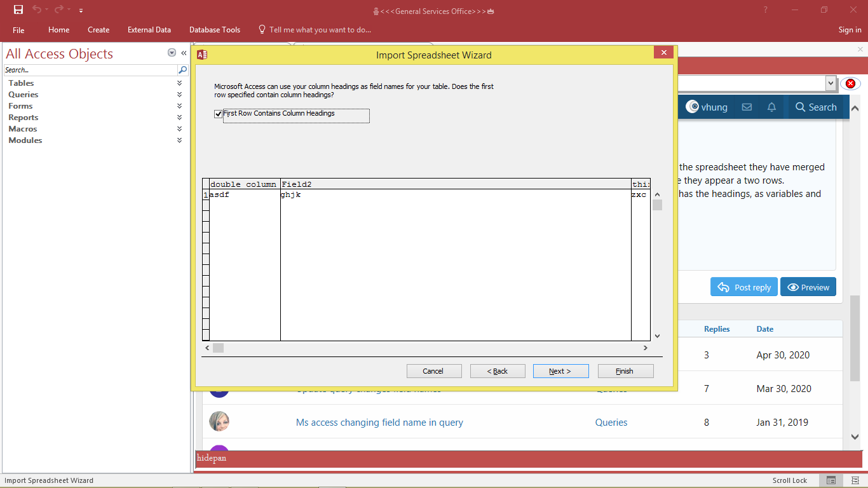The height and width of the screenshot is (488, 868).
Task: Expand the Queries group in navigation pane
Action: click(179, 95)
